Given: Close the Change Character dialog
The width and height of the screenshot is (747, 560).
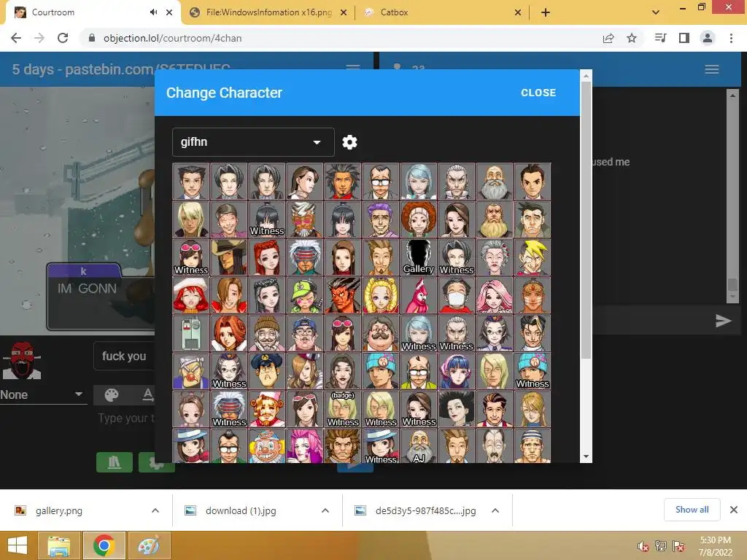Looking at the screenshot, I should [x=538, y=93].
